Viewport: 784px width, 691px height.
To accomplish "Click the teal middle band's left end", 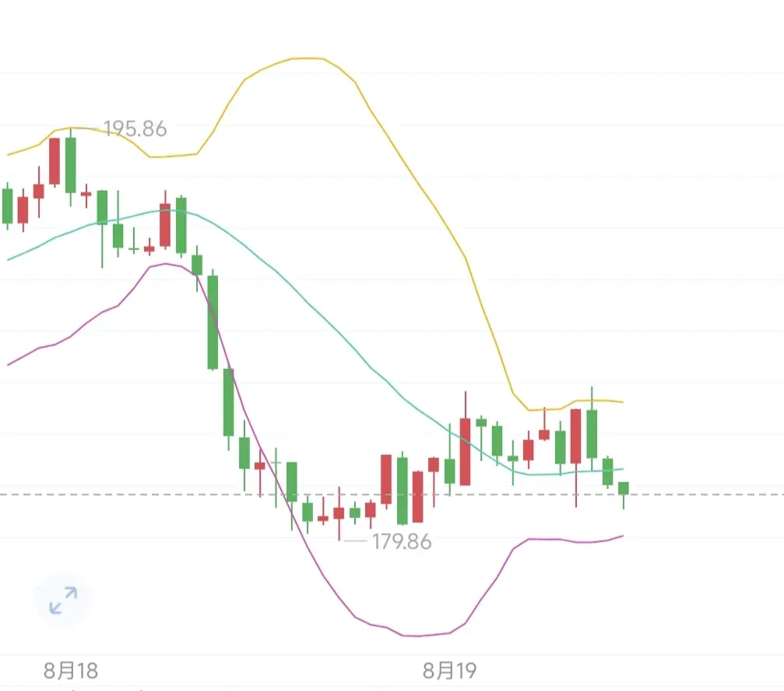I will click(9, 259).
